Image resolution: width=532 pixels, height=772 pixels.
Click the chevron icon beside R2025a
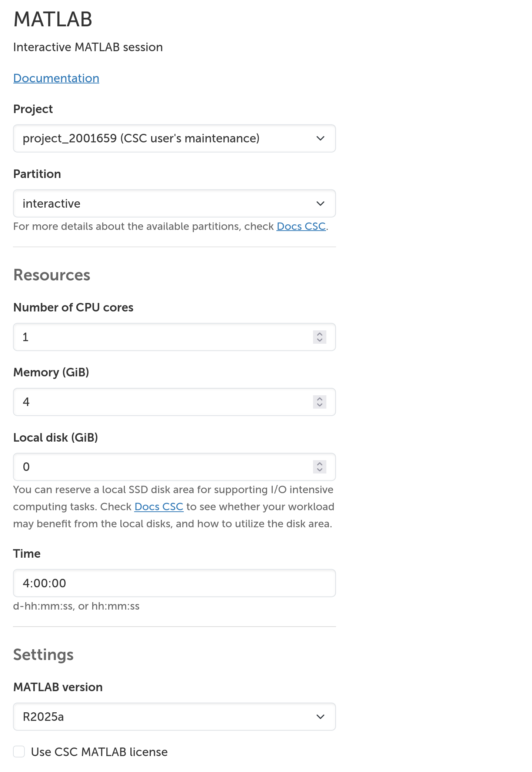coord(320,717)
